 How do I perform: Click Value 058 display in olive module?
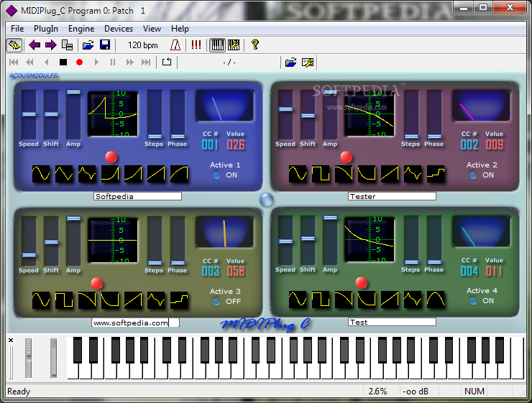pos(236,271)
